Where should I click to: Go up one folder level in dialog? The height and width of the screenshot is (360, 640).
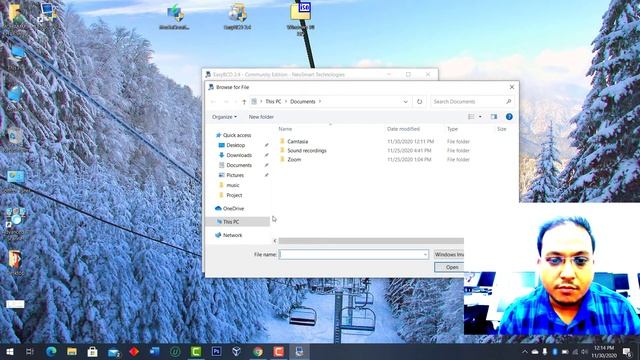point(244,102)
